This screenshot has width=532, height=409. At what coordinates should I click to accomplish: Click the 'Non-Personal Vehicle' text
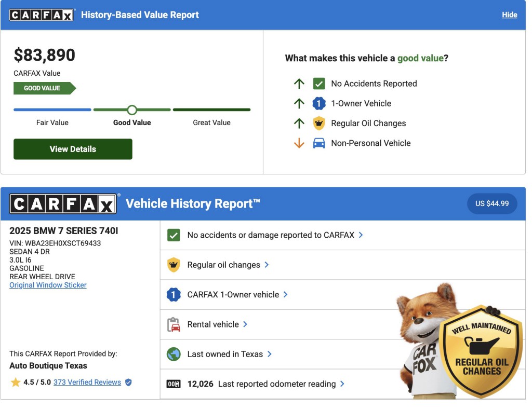pyautogui.click(x=371, y=143)
